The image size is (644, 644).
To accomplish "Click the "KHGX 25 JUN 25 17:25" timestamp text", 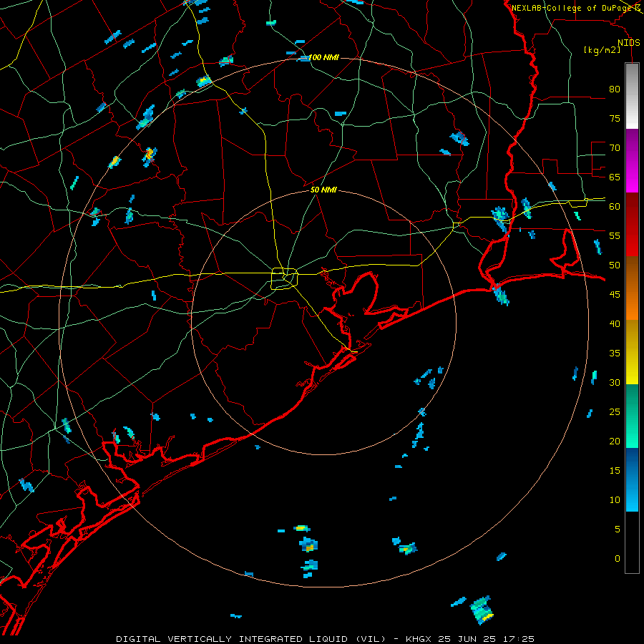I will (x=470, y=639).
